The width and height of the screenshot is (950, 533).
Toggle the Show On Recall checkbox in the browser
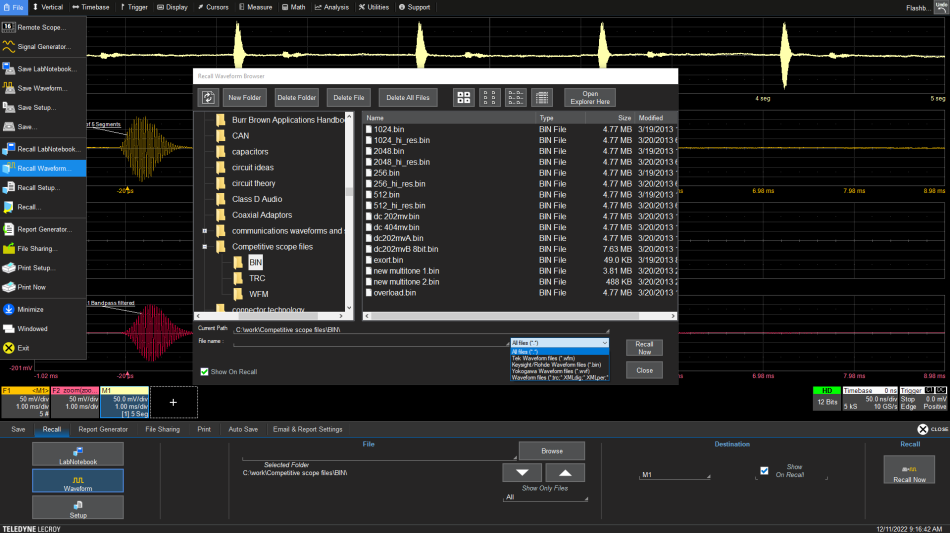point(205,372)
